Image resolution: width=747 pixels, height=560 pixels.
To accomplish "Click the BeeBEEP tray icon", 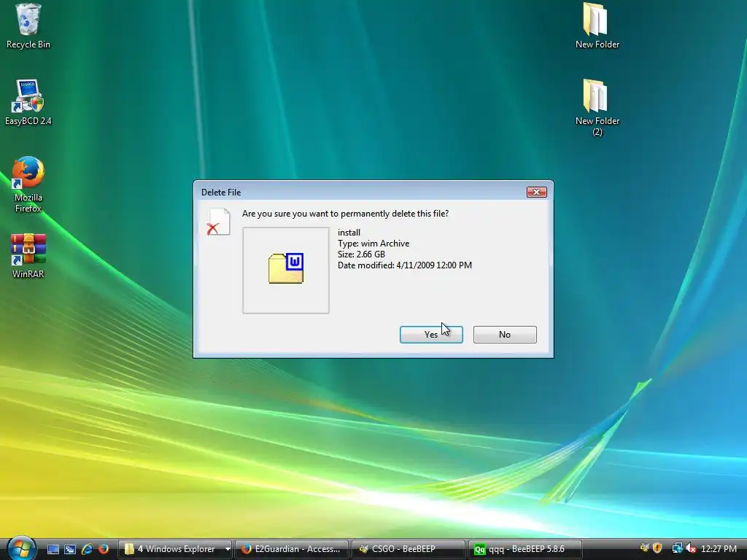I will click(x=645, y=548).
